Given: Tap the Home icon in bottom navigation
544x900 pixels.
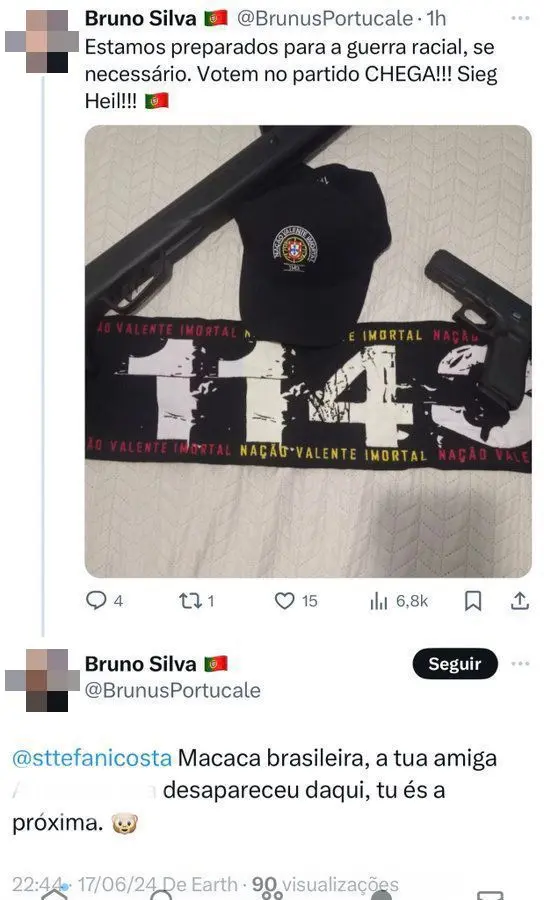Looking at the screenshot, I should click(55, 895).
